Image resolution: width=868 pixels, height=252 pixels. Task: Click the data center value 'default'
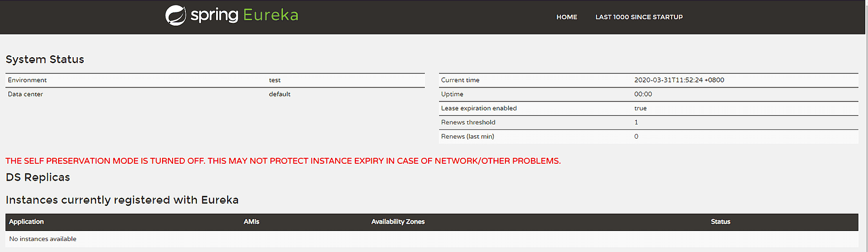(280, 94)
